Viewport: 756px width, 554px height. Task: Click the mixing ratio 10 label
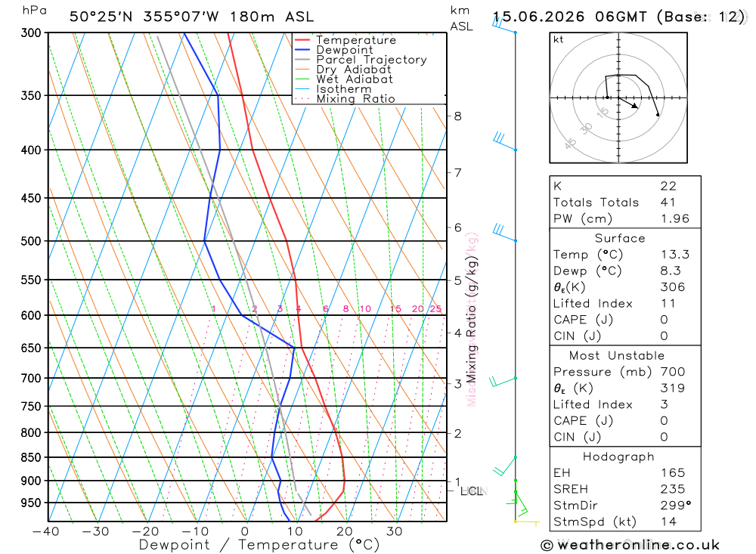point(365,309)
